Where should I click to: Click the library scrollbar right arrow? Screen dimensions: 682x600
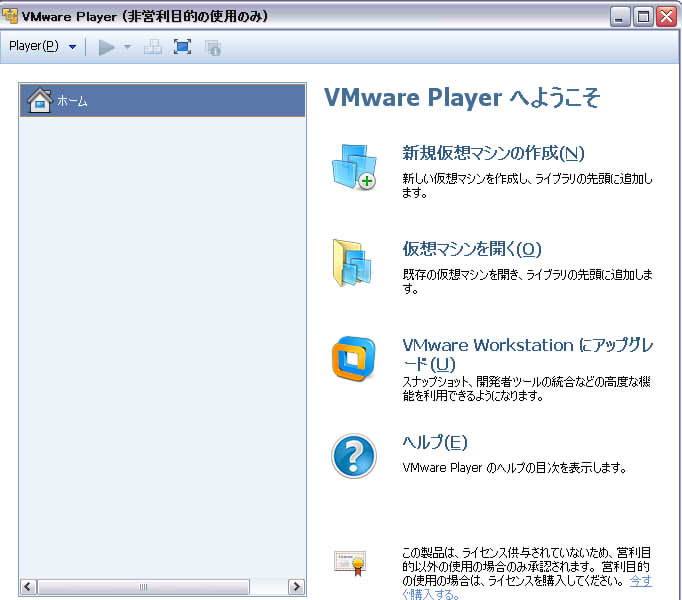click(296, 587)
